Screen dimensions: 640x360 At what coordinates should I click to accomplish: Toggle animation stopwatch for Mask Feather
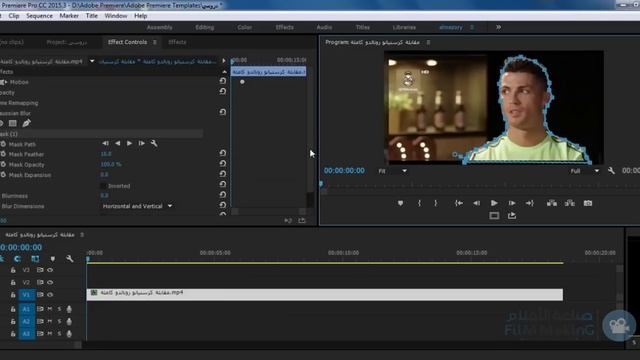(3, 154)
